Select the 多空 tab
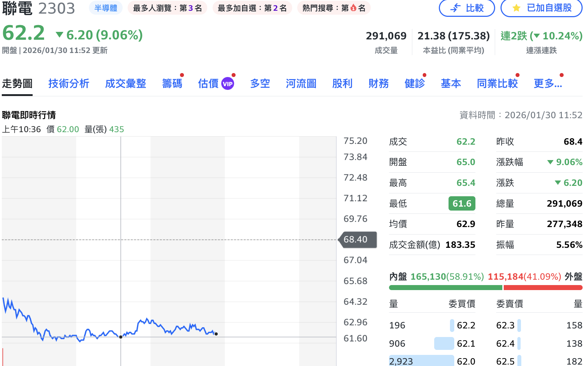Screen dimensions: 588x366 pos(260,83)
